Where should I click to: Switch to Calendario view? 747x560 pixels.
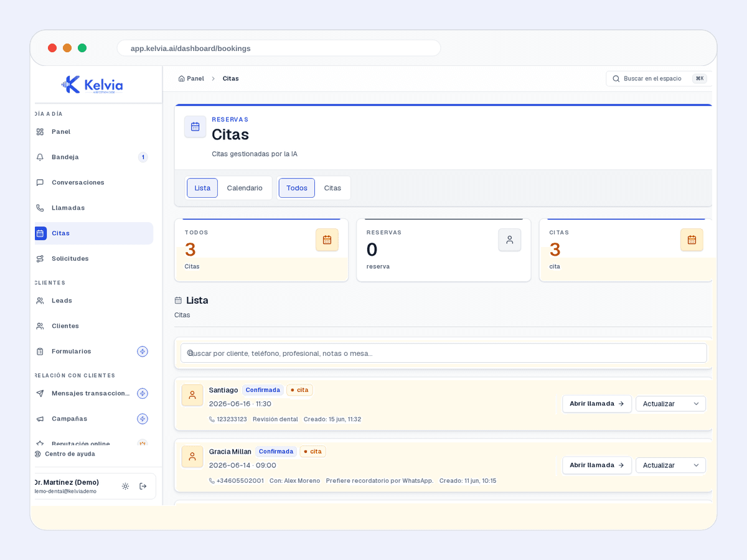click(x=245, y=188)
